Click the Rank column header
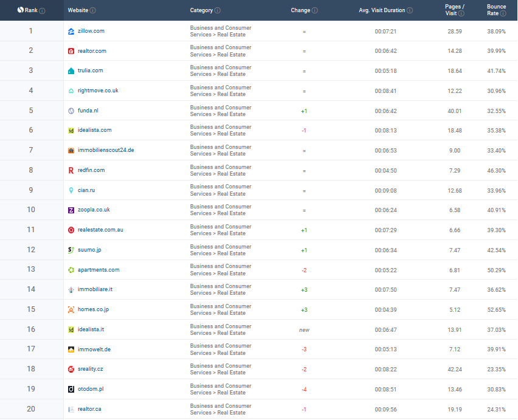This screenshot has width=518, height=420. tap(32, 10)
